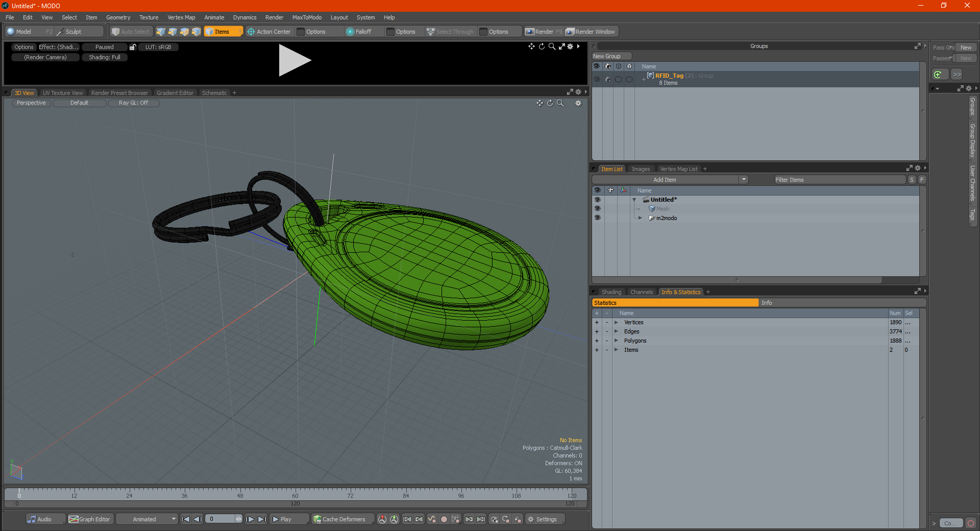Toggle visibility of the m2modo item
Viewport: 980px width, 531px height.
597,218
